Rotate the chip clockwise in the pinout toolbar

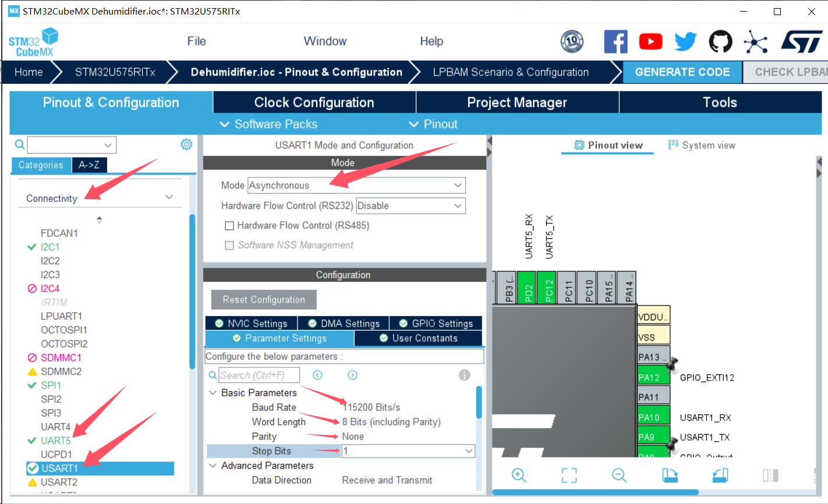[x=670, y=475]
